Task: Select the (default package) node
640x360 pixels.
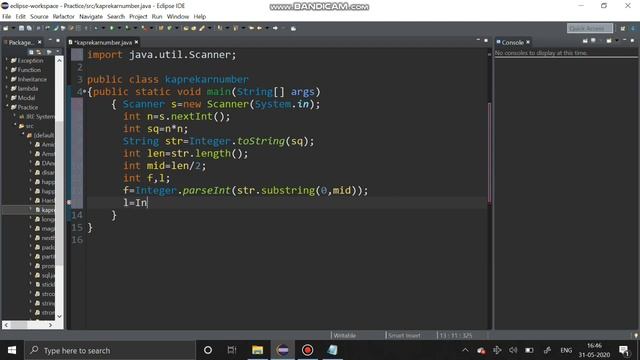Action: point(40,135)
